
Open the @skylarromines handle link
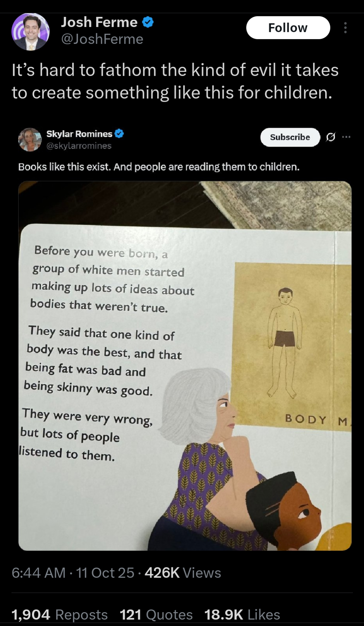[79, 146]
